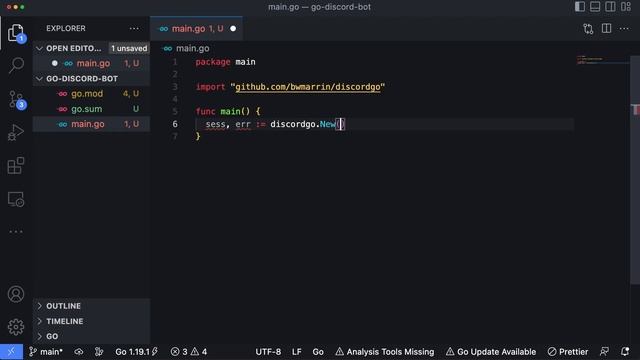Click Go Update Available notice

(x=491, y=352)
